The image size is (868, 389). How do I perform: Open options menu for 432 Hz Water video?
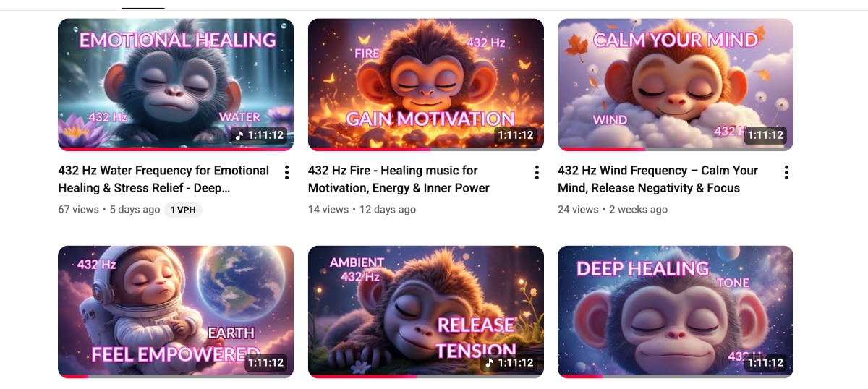click(286, 172)
